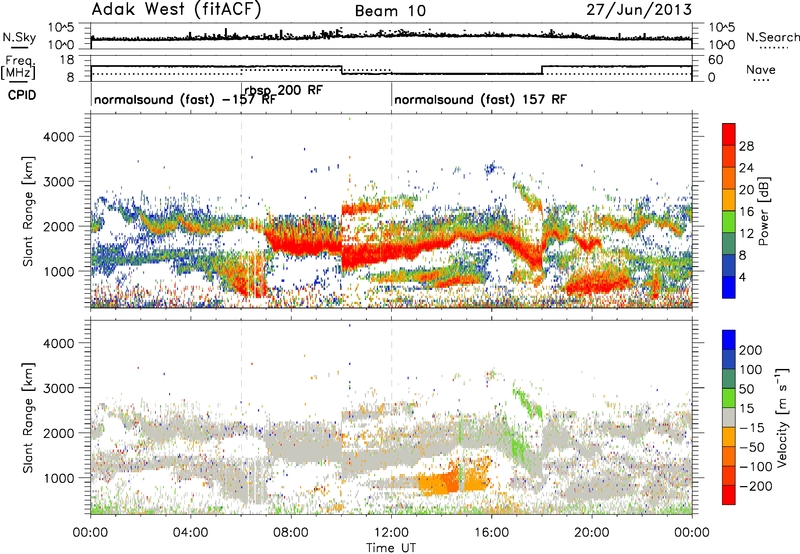Click the '04:00' time axis tick label

(190, 532)
